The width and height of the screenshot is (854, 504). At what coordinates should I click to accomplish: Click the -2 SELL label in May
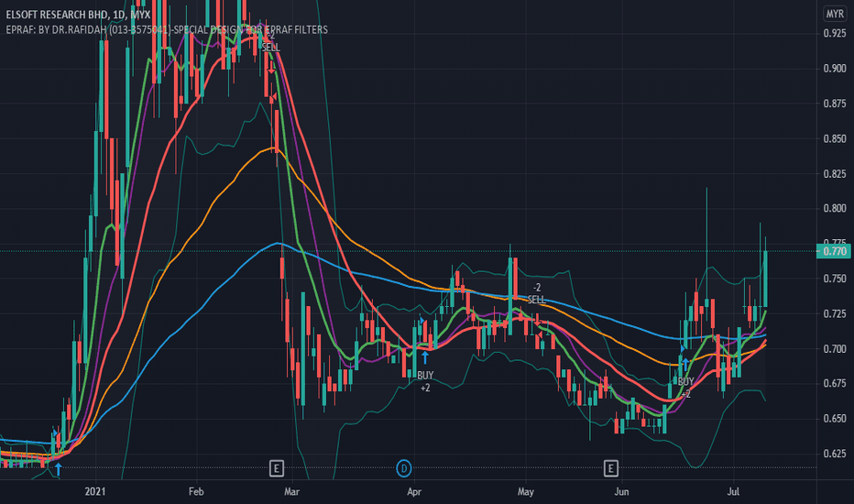tap(536, 293)
